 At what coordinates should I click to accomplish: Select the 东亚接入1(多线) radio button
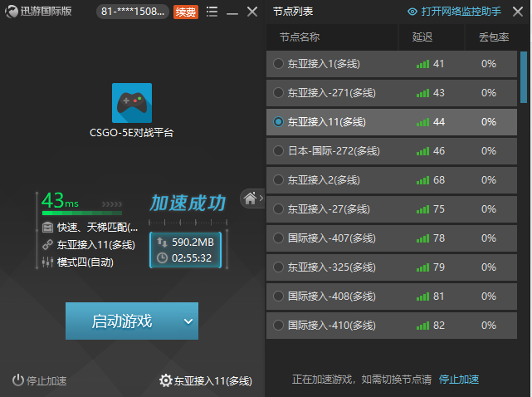pyautogui.click(x=278, y=63)
